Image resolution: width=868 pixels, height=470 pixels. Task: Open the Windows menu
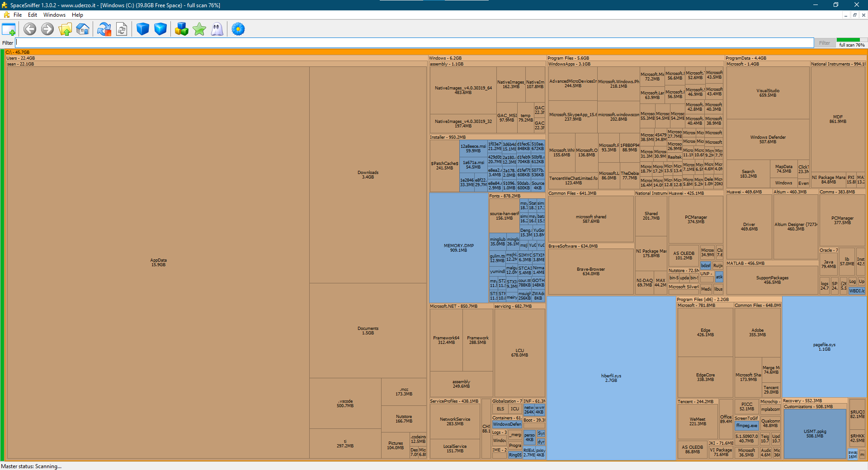[54, 15]
